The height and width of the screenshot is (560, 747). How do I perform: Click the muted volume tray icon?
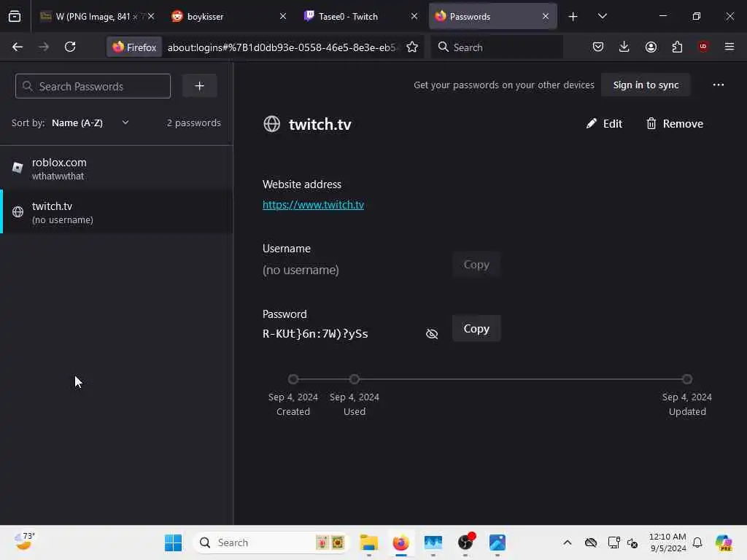pyautogui.click(x=632, y=542)
